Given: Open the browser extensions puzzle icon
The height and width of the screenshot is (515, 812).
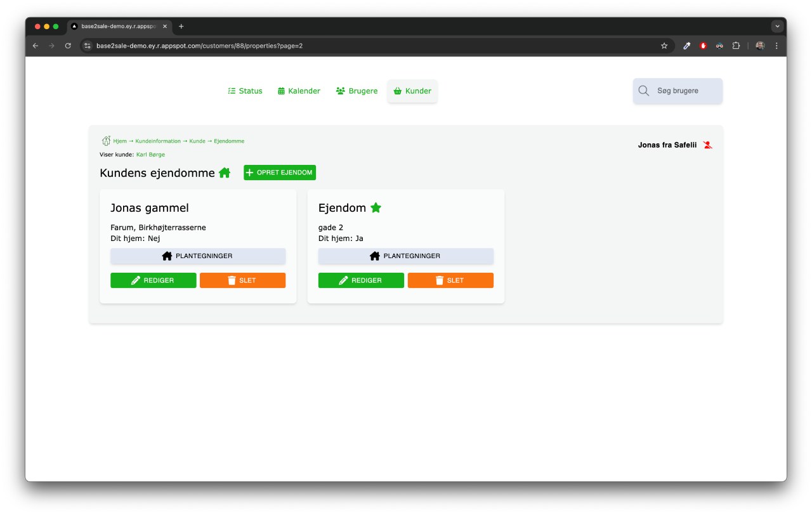Looking at the screenshot, I should tap(736, 46).
